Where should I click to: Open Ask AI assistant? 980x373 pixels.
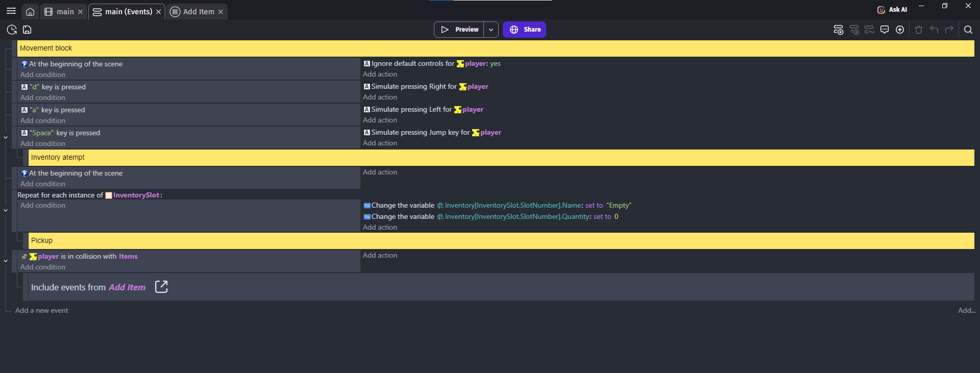(892, 10)
